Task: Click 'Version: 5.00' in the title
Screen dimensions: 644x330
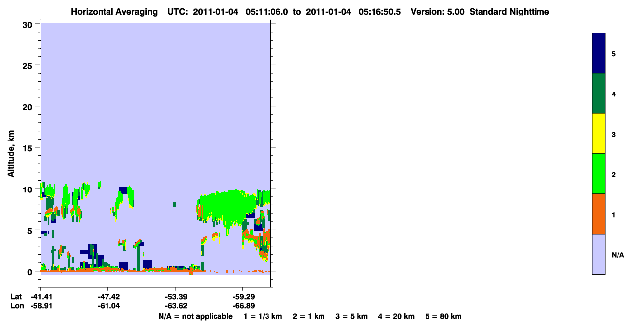Action: coord(437,12)
